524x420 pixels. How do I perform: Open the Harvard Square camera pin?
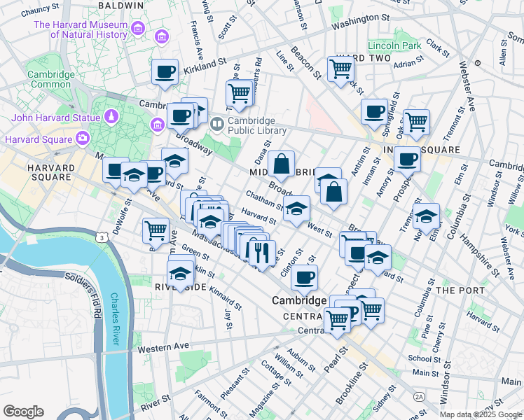(82, 139)
